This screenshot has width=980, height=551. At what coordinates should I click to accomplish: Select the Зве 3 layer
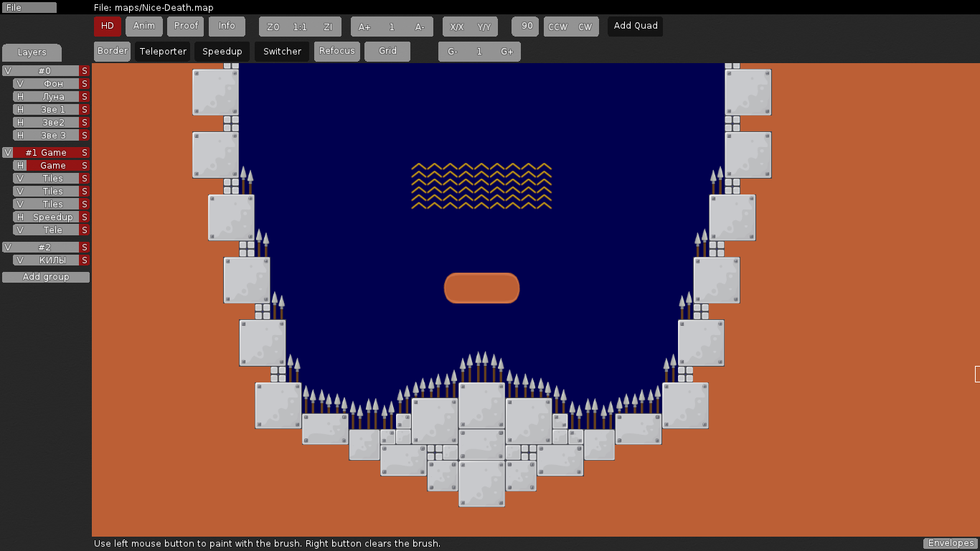coord(53,136)
